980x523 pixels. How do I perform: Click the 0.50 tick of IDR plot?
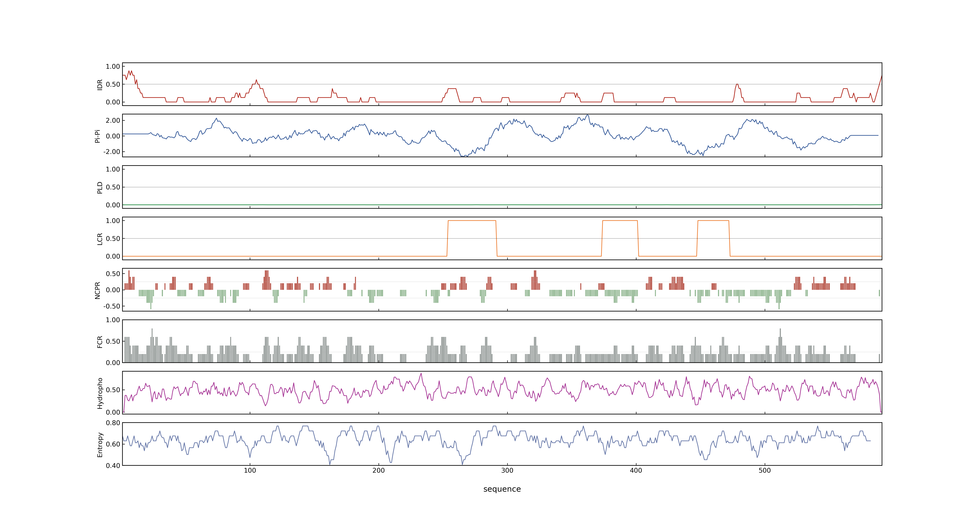point(113,85)
